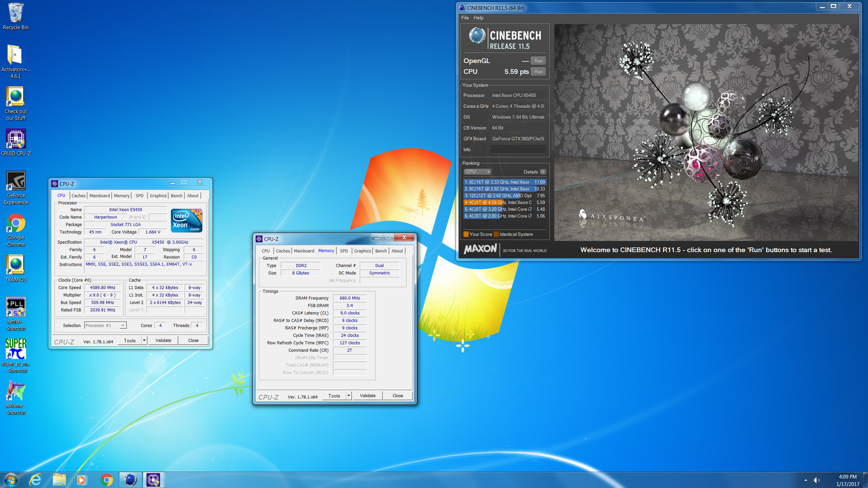Select the TEAM OS desktop shortcut
The image size is (868, 488).
(x=16, y=269)
